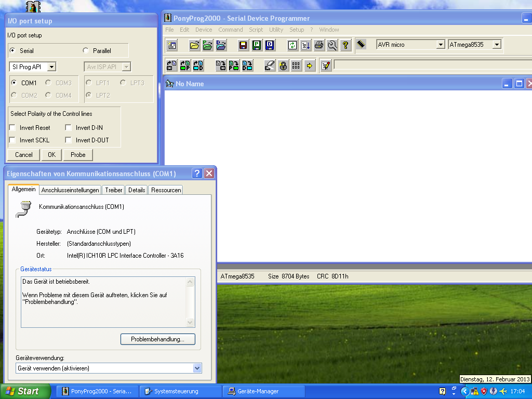Click the Probe button

click(78, 155)
